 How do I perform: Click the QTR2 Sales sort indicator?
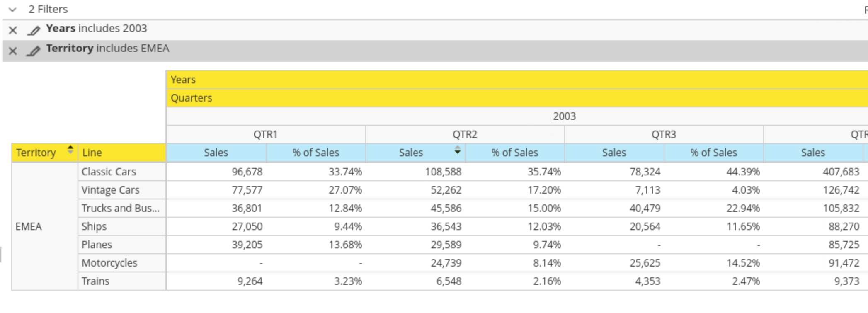click(x=457, y=150)
